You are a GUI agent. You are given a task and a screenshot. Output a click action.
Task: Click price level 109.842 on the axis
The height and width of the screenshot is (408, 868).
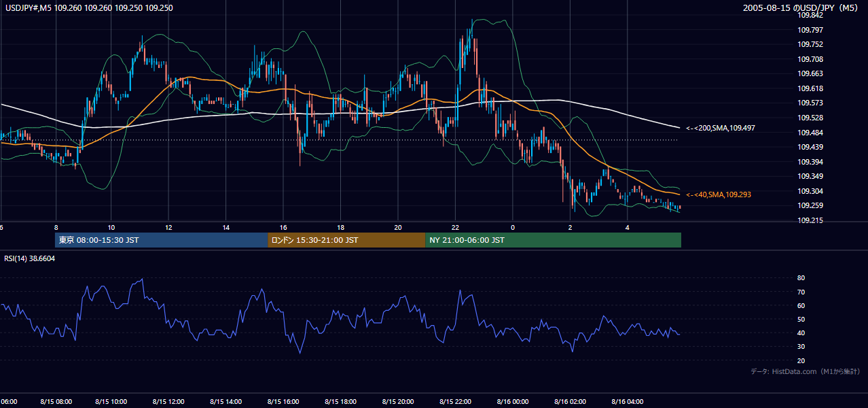(810, 15)
